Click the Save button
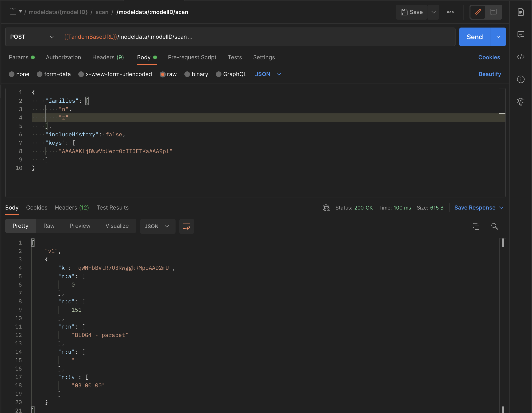 pyautogui.click(x=411, y=12)
